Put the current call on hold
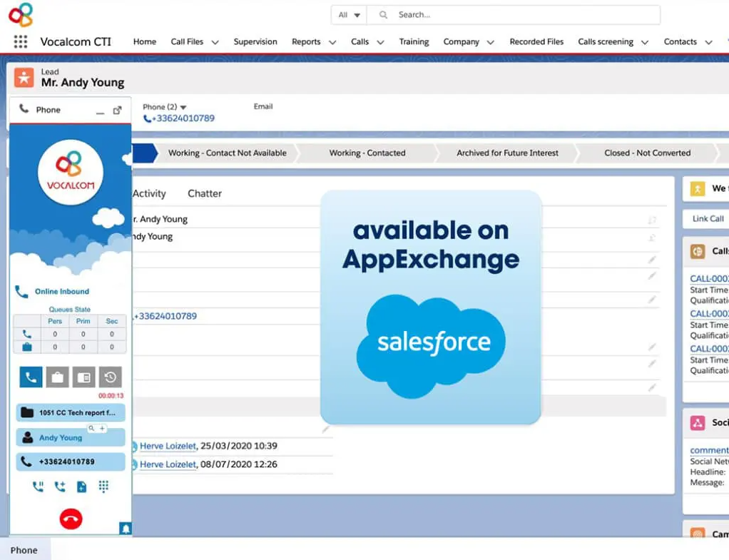 pyautogui.click(x=39, y=486)
